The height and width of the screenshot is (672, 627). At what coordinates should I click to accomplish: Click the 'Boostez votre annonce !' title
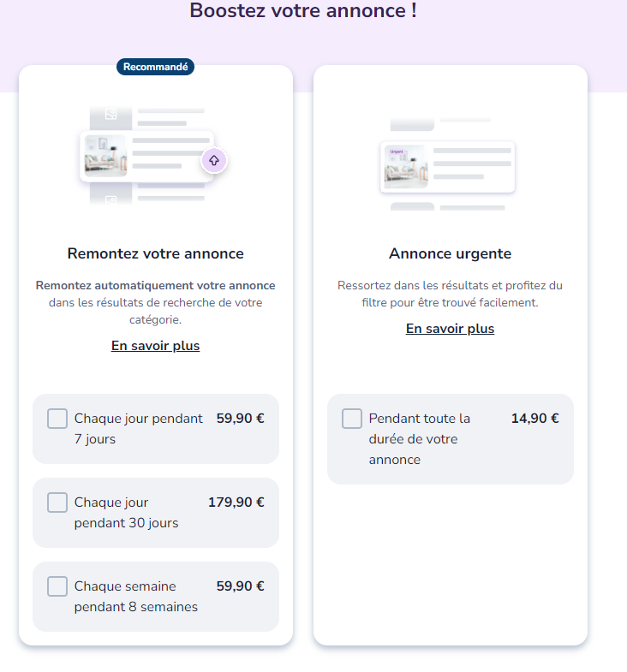[x=303, y=11]
